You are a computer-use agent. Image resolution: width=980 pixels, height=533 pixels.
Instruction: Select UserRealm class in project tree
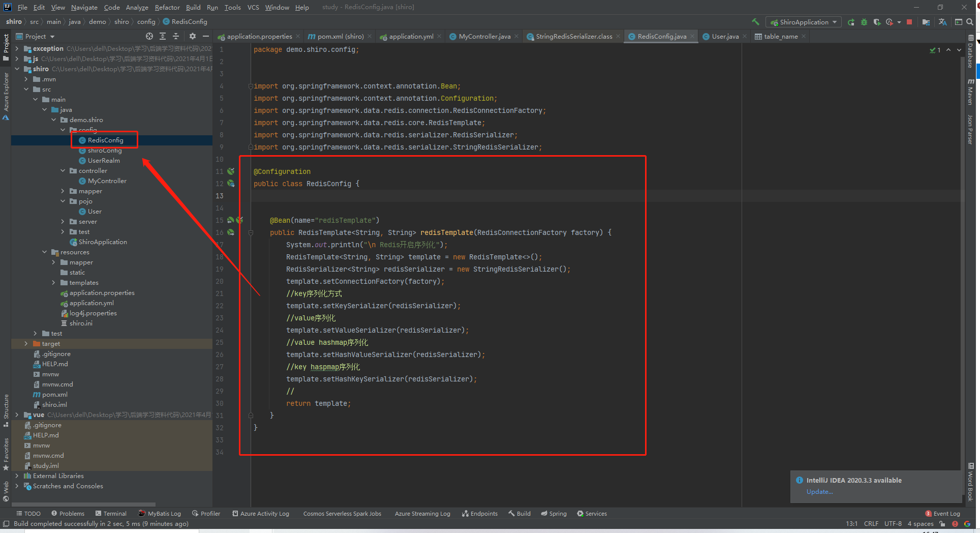tap(104, 161)
